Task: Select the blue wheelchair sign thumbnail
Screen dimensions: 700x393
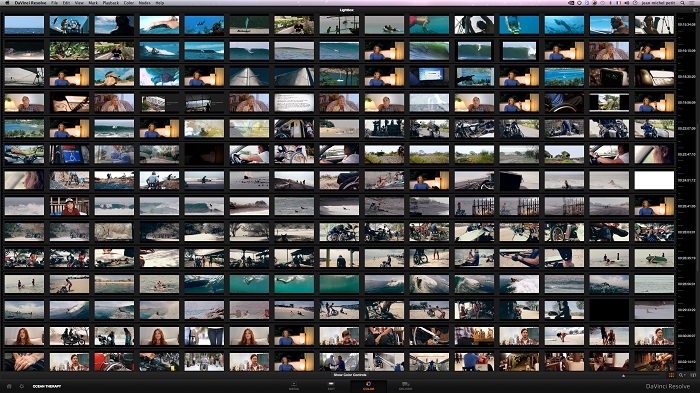Action: (x=69, y=155)
